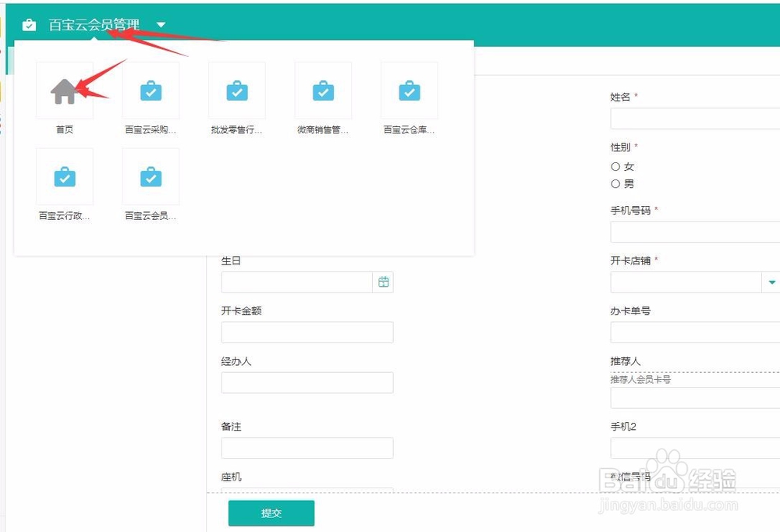Go to 首页 via the home icon
Image resolution: width=780 pixels, height=532 pixels.
(65, 90)
